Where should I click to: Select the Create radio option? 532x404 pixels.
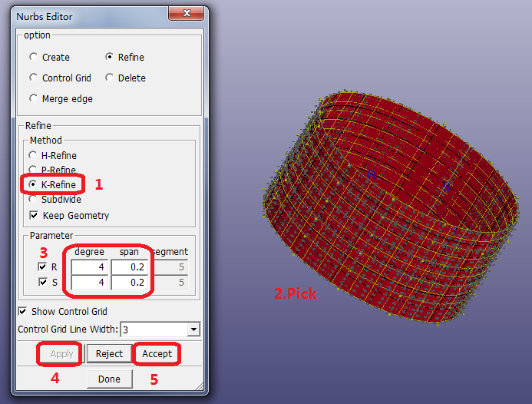pos(33,57)
